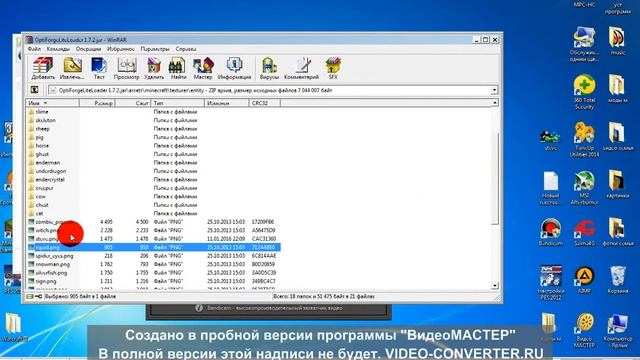The image size is (640, 360).
Task: Click the Информация (Info) toolbar icon
Action: click(234, 68)
